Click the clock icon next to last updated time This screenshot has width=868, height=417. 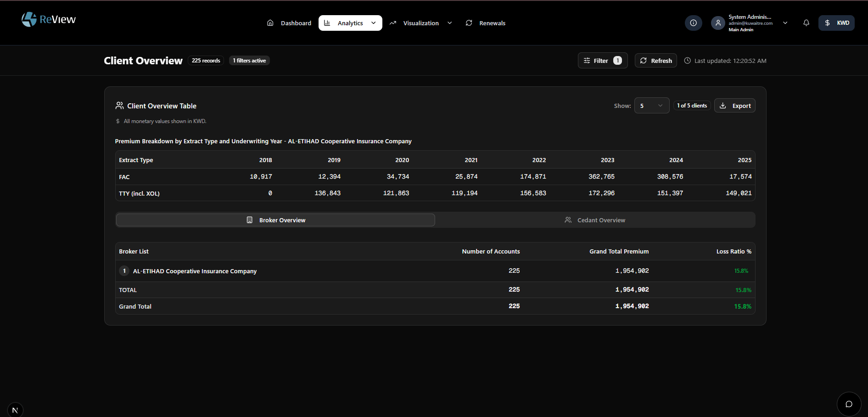[x=687, y=60]
